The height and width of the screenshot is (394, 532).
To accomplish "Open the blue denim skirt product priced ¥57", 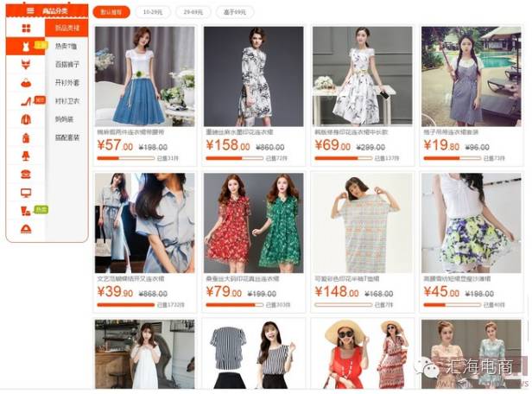I will tap(145, 77).
